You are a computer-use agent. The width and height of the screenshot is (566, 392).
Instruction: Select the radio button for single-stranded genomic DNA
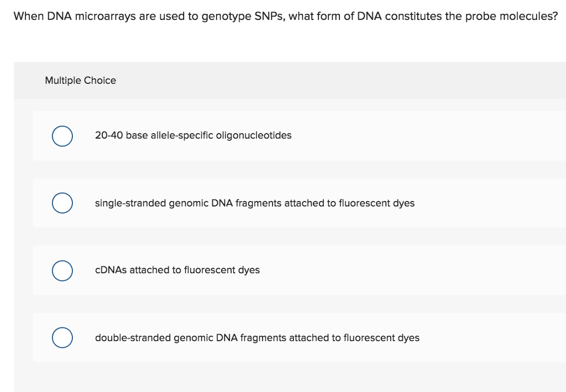[62, 203]
